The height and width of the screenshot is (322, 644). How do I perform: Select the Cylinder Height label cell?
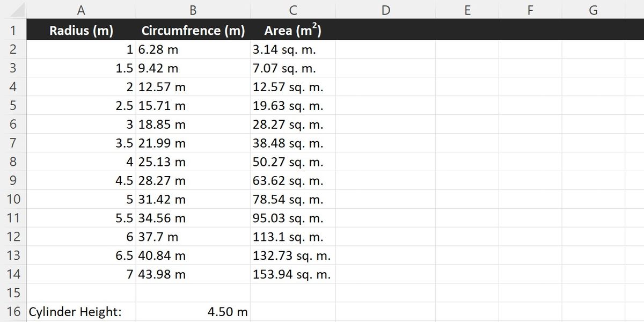coord(81,312)
